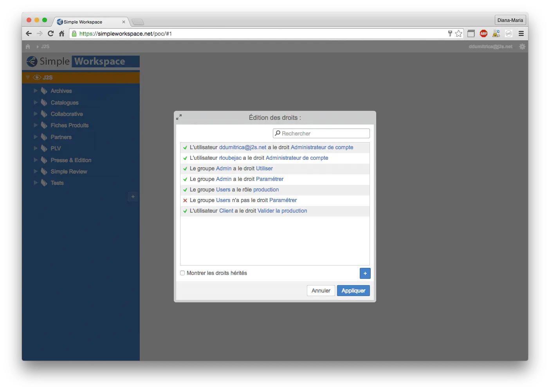Click the settings gear icon
The width and height of the screenshot is (550, 392).
[522, 47]
